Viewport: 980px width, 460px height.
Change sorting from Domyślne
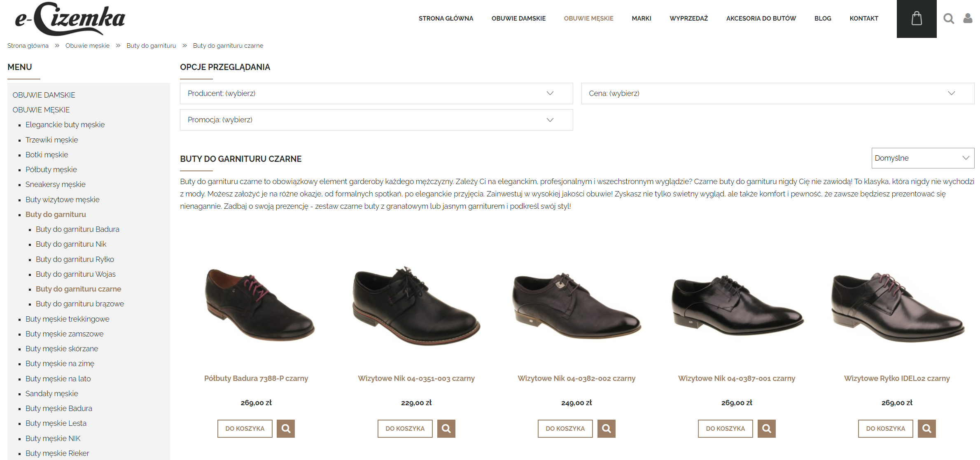click(922, 158)
